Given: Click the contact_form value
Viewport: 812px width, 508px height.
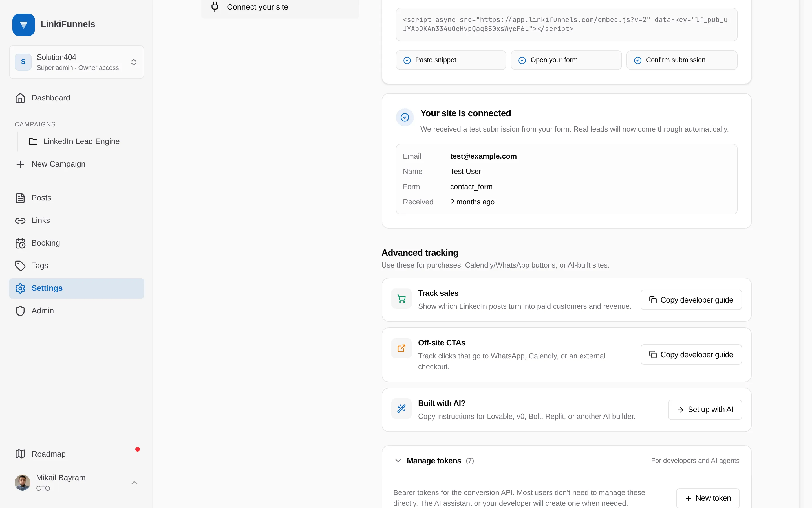Looking at the screenshot, I should tap(471, 187).
